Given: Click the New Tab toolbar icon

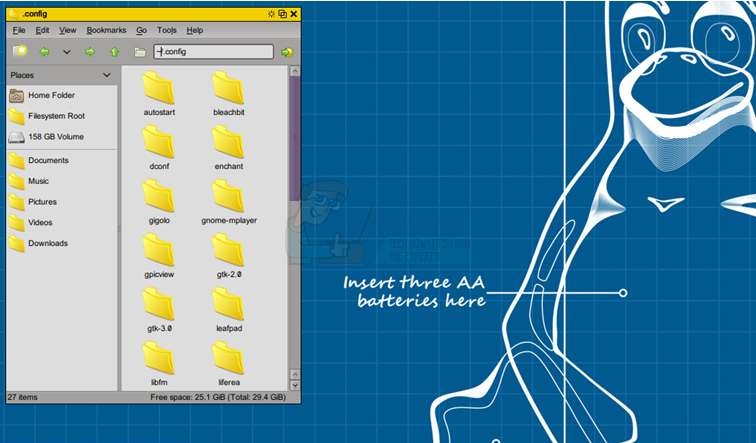Looking at the screenshot, I should [x=19, y=51].
